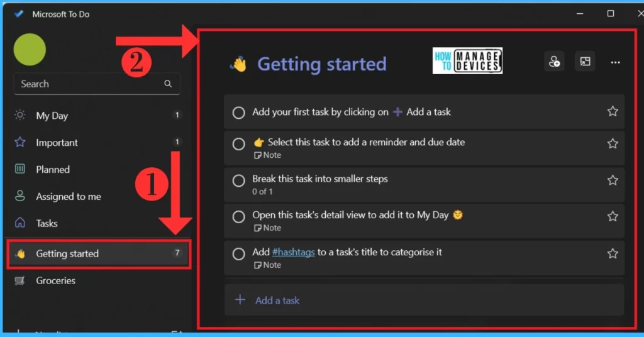Star 'Break this task into smaller steps'

coord(613,180)
